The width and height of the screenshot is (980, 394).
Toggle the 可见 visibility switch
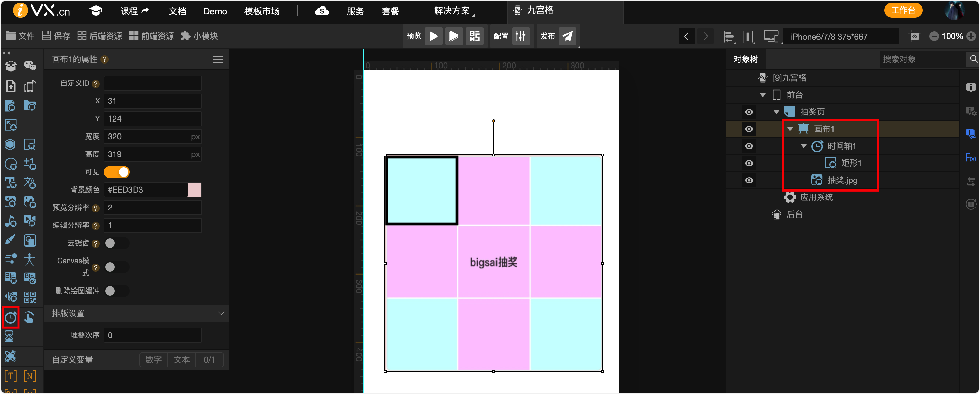coord(117,172)
